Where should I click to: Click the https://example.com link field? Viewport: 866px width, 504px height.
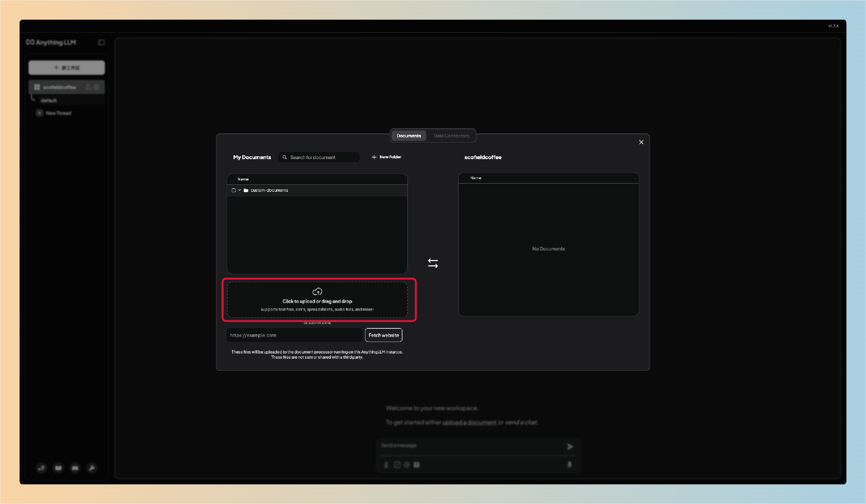coord(294,335)
